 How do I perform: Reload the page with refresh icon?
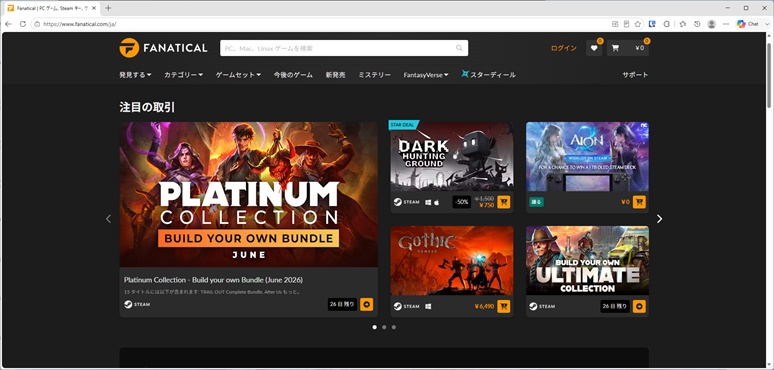pyautogui.click(x=23, y=24)
